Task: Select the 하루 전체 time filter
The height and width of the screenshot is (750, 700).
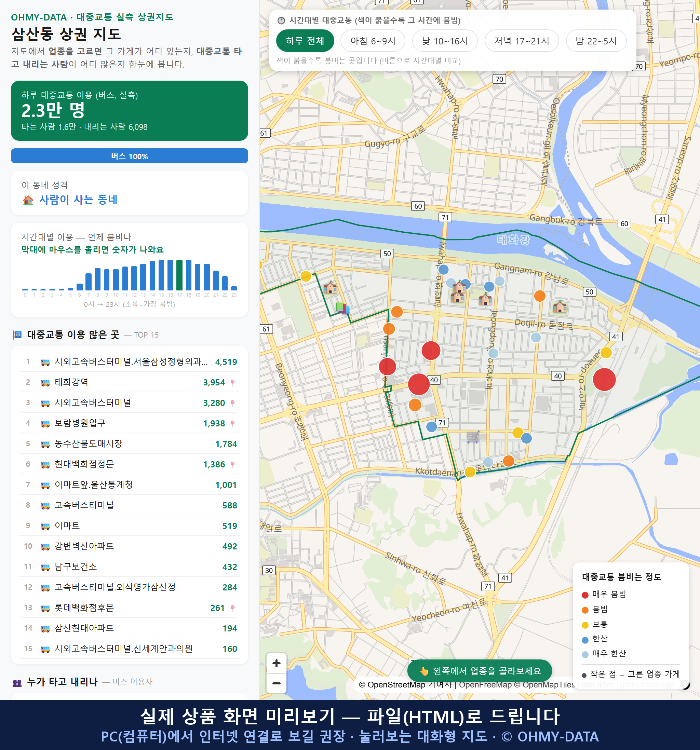Action: [x=305, y=41]
